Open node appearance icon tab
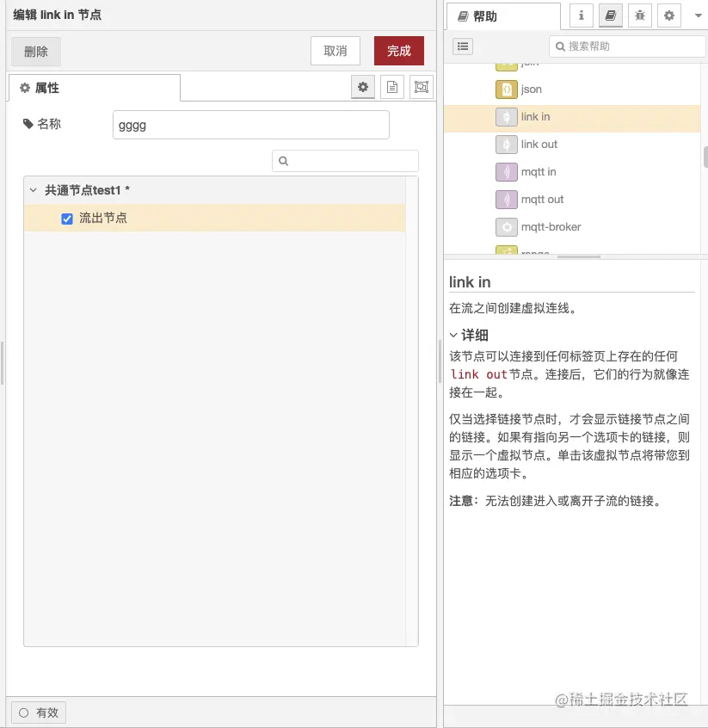 tap(422, 87)
